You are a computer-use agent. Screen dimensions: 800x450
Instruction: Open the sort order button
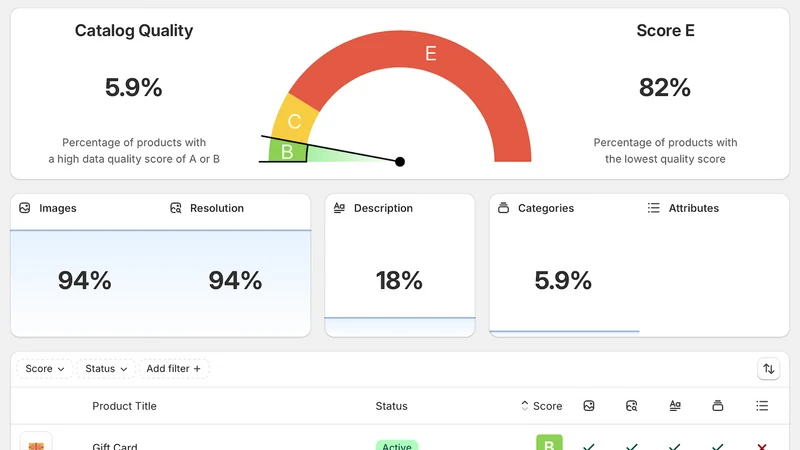(x=768, y=368)
